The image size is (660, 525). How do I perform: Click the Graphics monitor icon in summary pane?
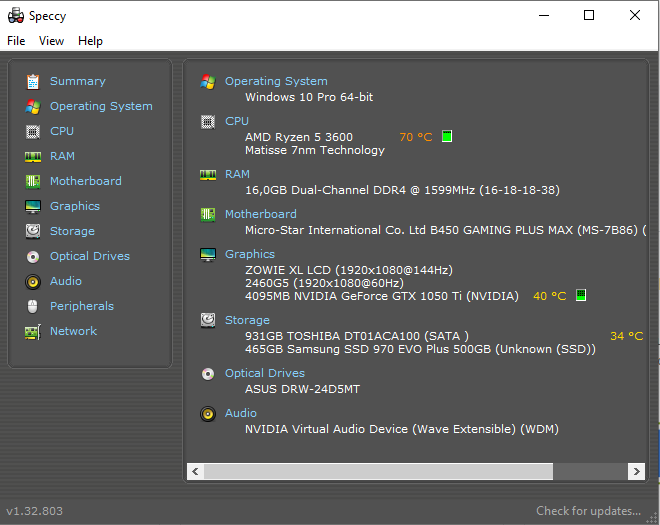tap(208, 255)
